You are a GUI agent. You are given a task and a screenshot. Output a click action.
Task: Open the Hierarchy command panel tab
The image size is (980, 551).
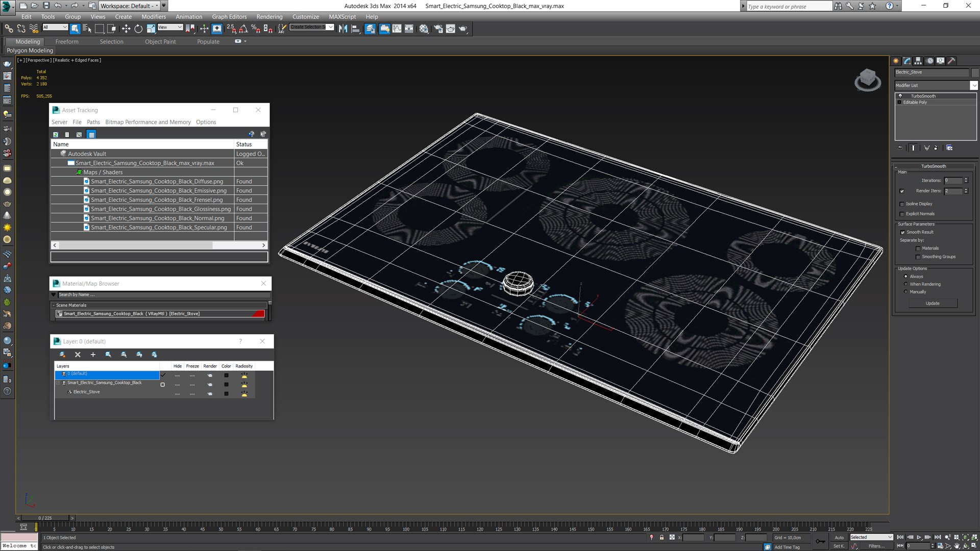[x=918, y=61]
